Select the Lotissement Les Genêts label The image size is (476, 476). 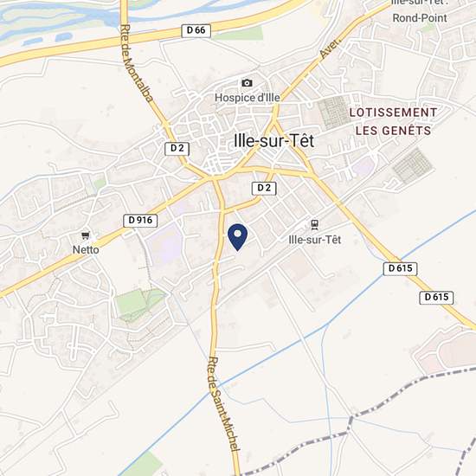click(393, 121)
